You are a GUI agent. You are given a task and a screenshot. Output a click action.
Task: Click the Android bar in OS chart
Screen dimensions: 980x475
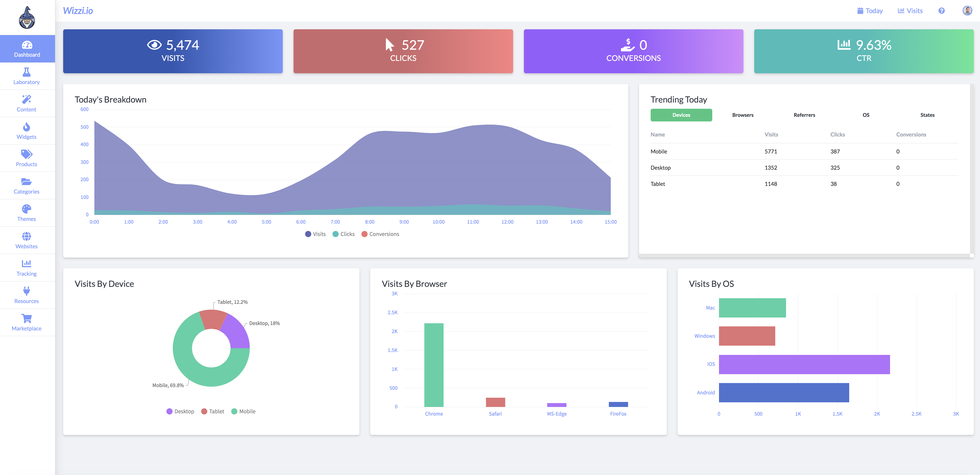coord(784,393)
